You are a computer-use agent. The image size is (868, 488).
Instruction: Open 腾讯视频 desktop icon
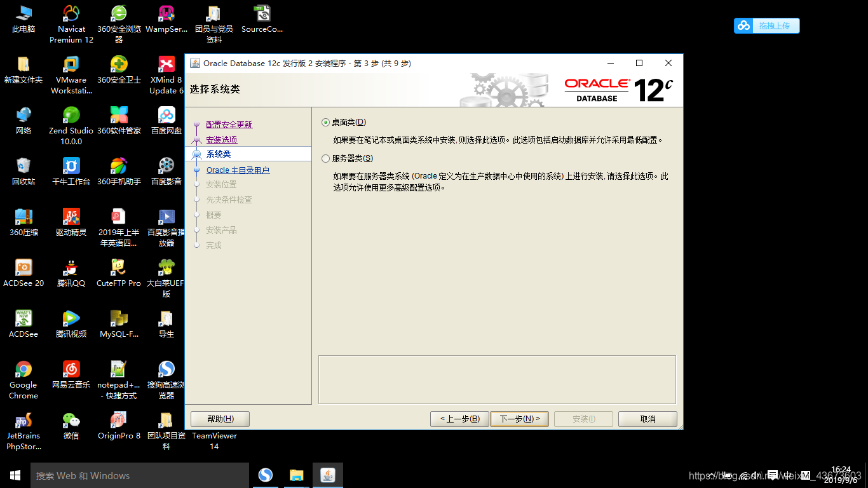point(71,325)
